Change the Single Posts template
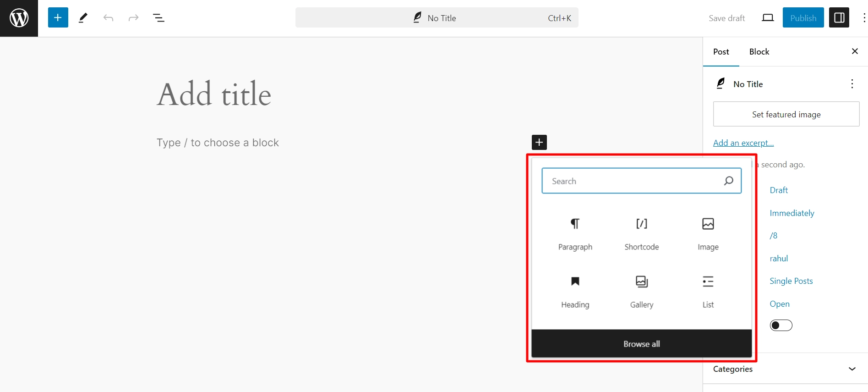This screenshot has width=868, height=392. click(x=791, y=281)
